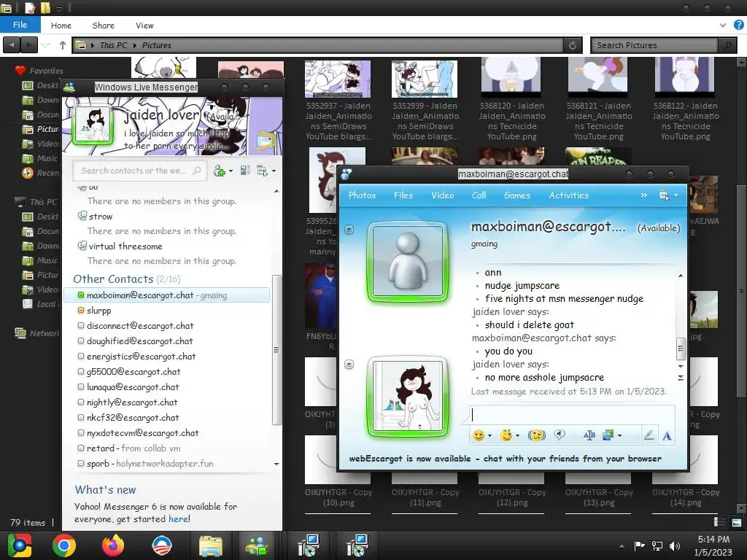Start a Video call from chat toolbar
The image size is (747, 560).
tap(443, 195)
